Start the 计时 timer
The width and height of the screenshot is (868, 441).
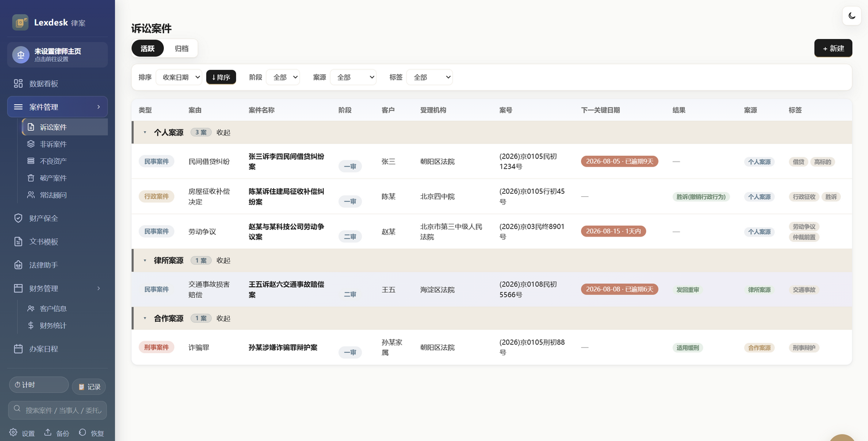click(39, 385)
